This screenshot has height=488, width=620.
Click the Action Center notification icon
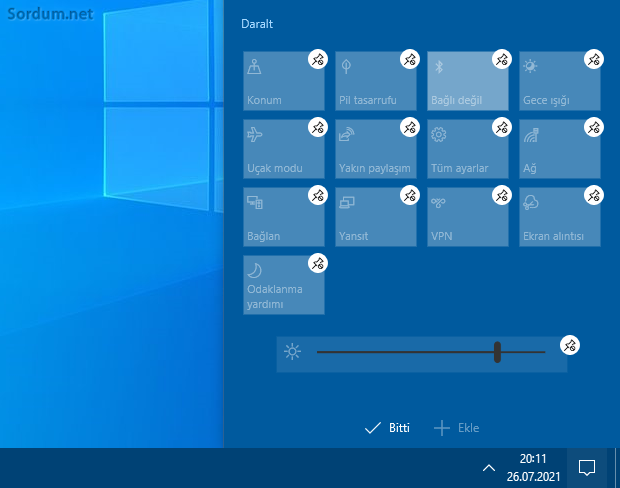click(587, 468)
